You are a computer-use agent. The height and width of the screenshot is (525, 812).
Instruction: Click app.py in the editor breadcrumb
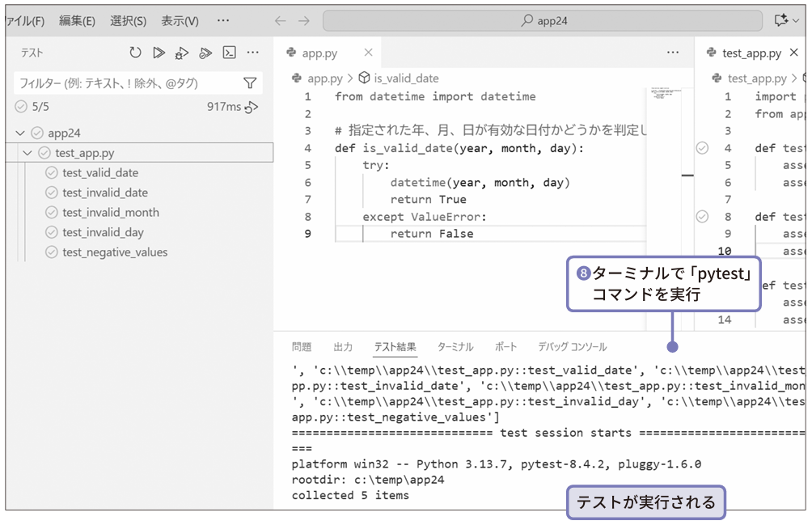[x=325, y=78]
